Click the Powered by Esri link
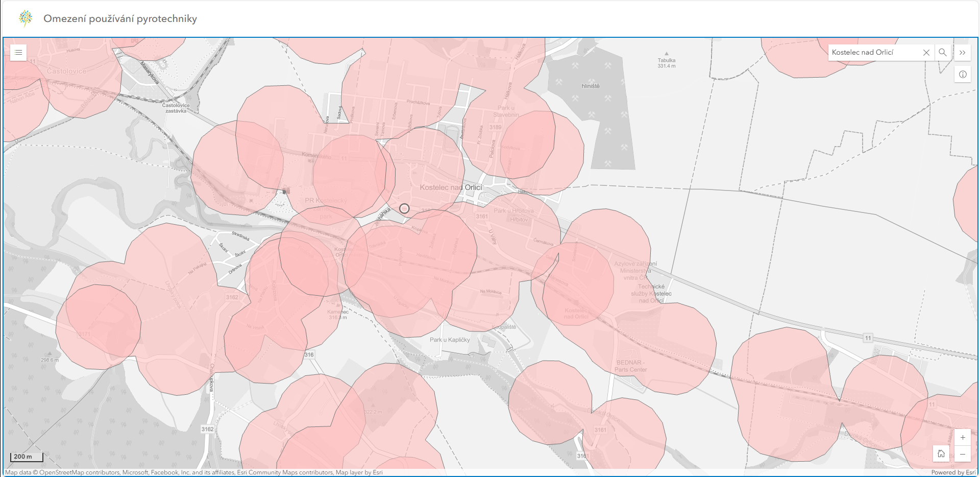Screen dimensions: 980x477 [x=953, y=472]
